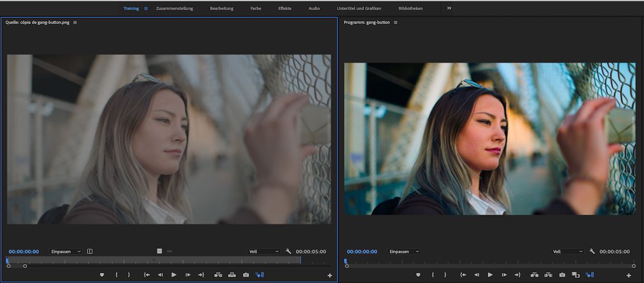Viewport: 644px width, 283px height.
Task: Select the Programm: gang-button panel tab
Action: 367,22
